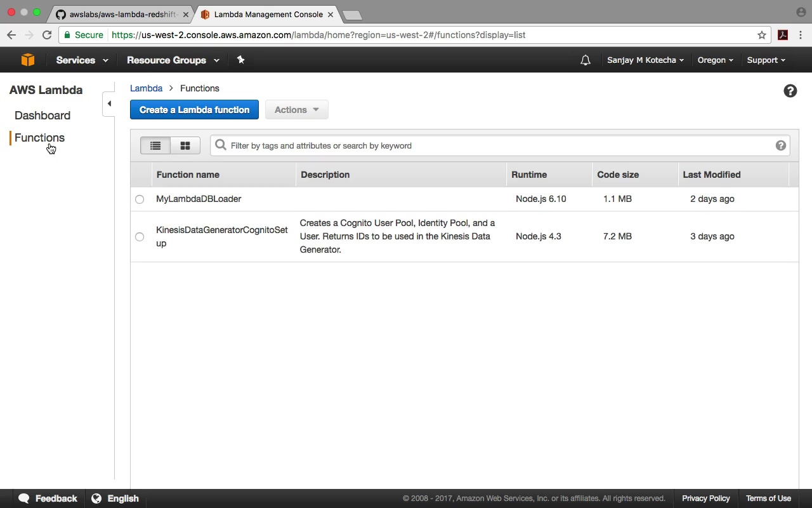
Task: Select the MyLambdaDBLoader radio button
Action: pos(140,199)
